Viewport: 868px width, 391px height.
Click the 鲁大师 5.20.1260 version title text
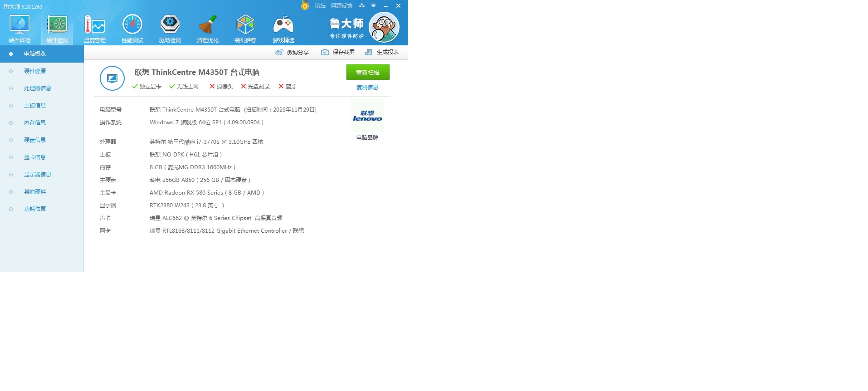coord(23,7)
